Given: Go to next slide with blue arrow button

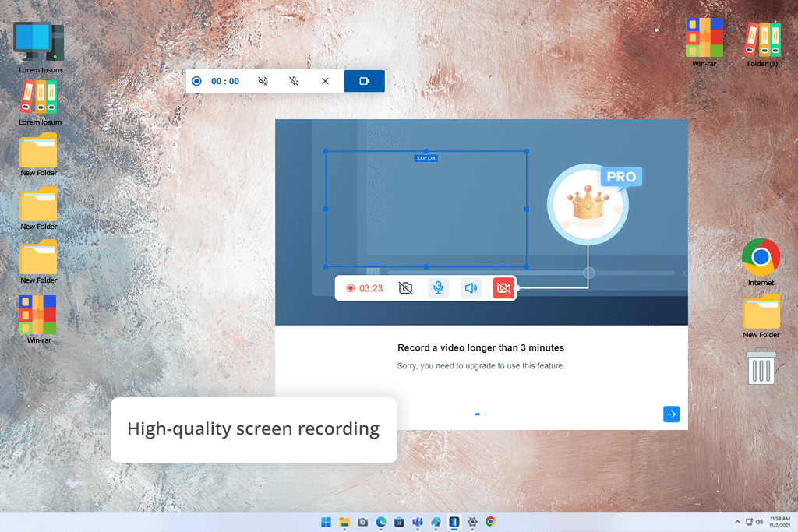Looking at the screenshot, I should pos(671,414).
